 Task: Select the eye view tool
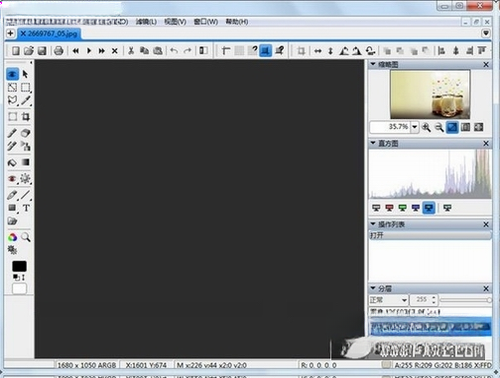coord(12,74)
